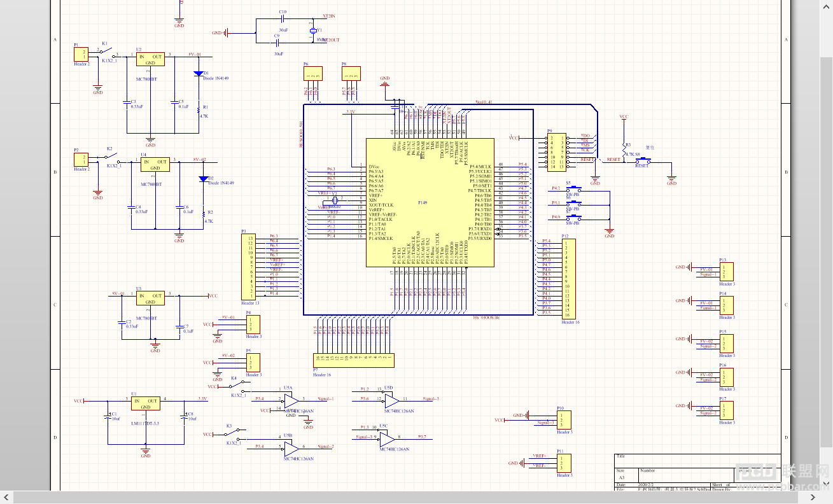Click the horizontal scrollbar left arrow
This screenshot has width=833, height=504.
6,497
